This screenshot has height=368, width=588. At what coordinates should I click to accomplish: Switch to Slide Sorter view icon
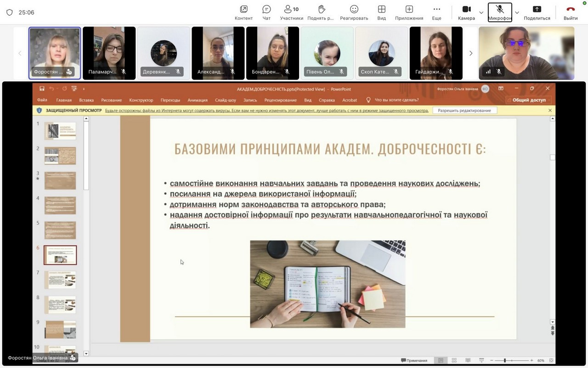pyautogui.click(x=454, y=360)
